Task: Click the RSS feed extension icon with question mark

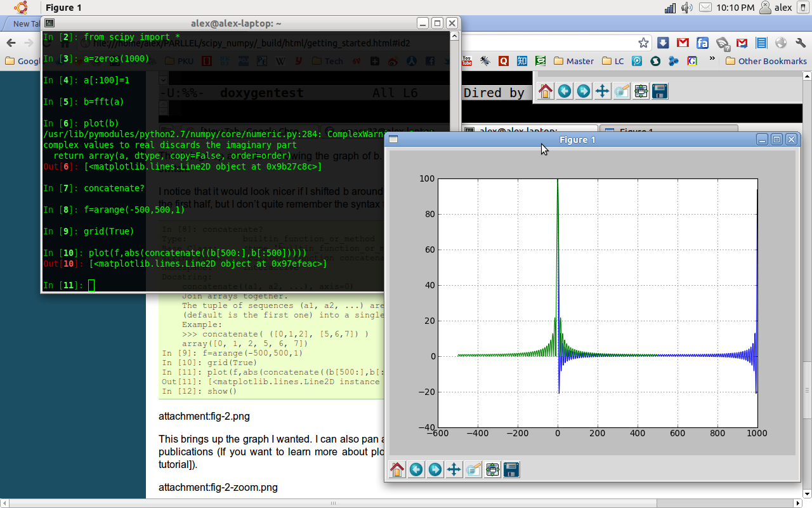Action: [x=722, y=43]
